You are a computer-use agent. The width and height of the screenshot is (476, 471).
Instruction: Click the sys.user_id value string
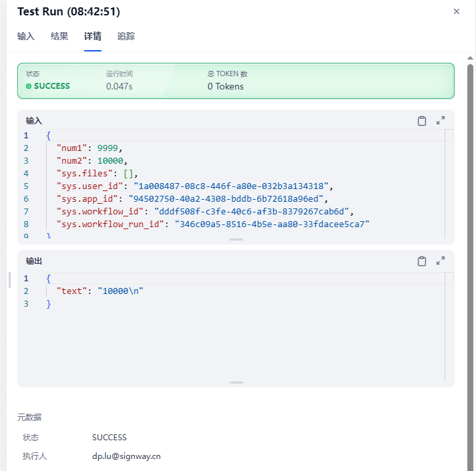[231, 186]
